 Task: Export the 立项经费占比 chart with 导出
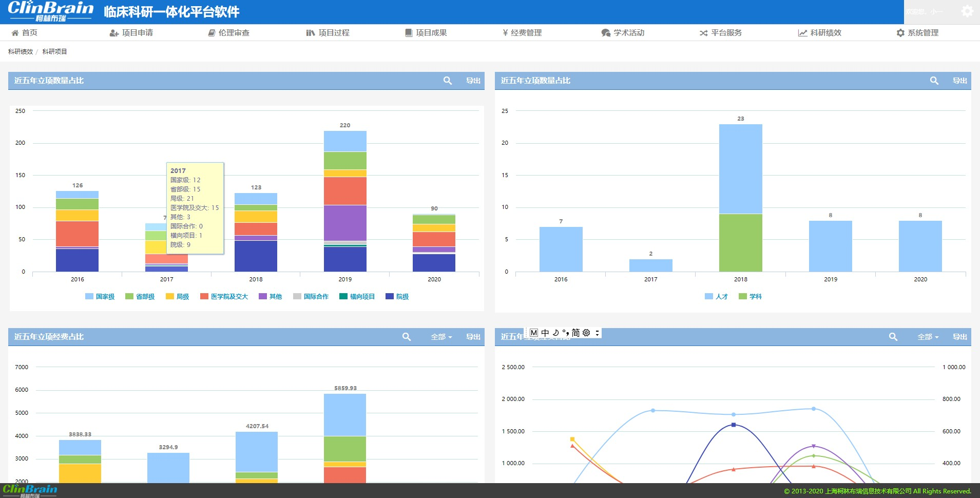473,337
